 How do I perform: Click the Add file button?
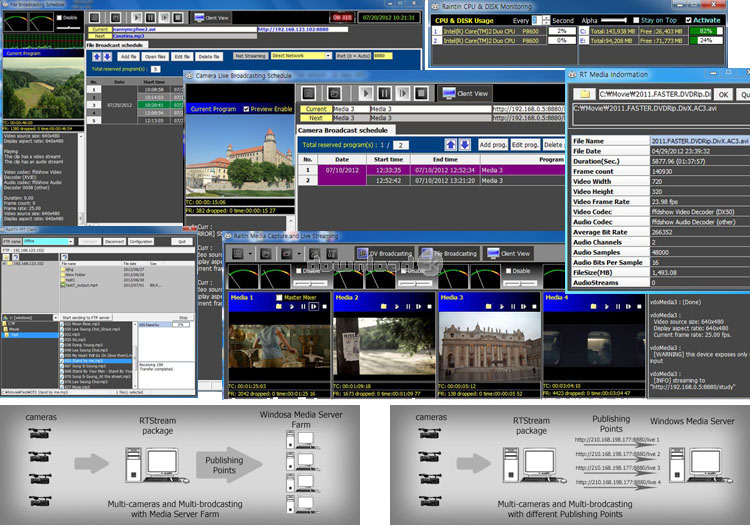pos(128,56)
